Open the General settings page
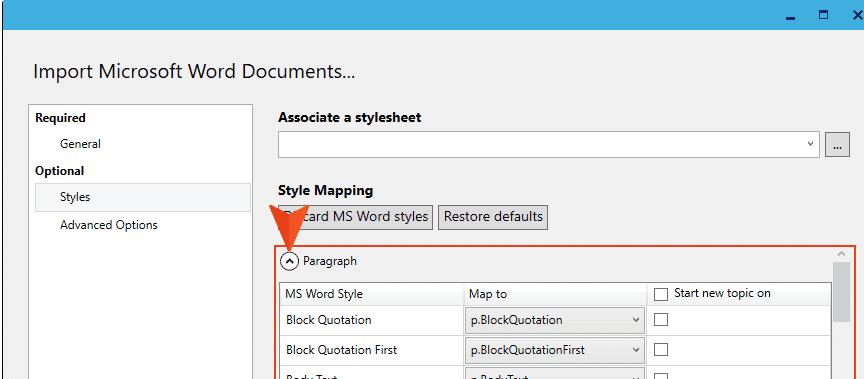This screenshot has width=864, height=379. [80, 144]
